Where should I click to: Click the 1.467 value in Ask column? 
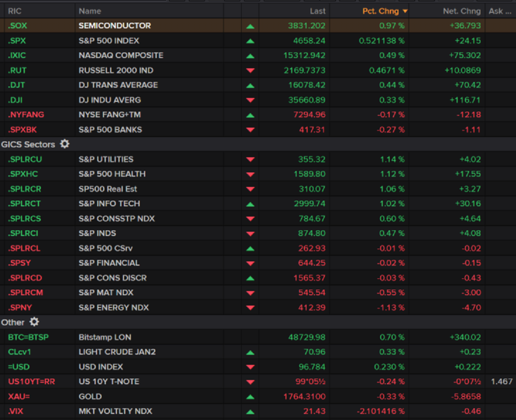(502, 381)
